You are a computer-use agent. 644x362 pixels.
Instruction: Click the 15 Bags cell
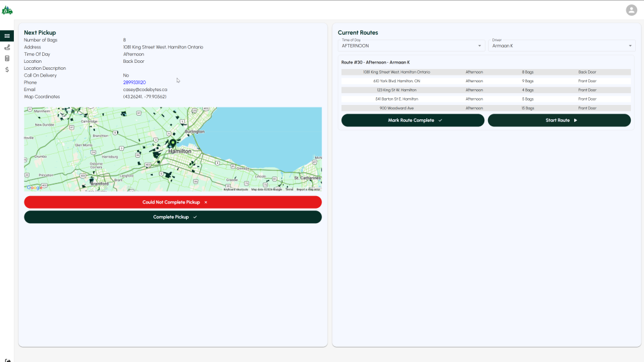click(528, 108)
